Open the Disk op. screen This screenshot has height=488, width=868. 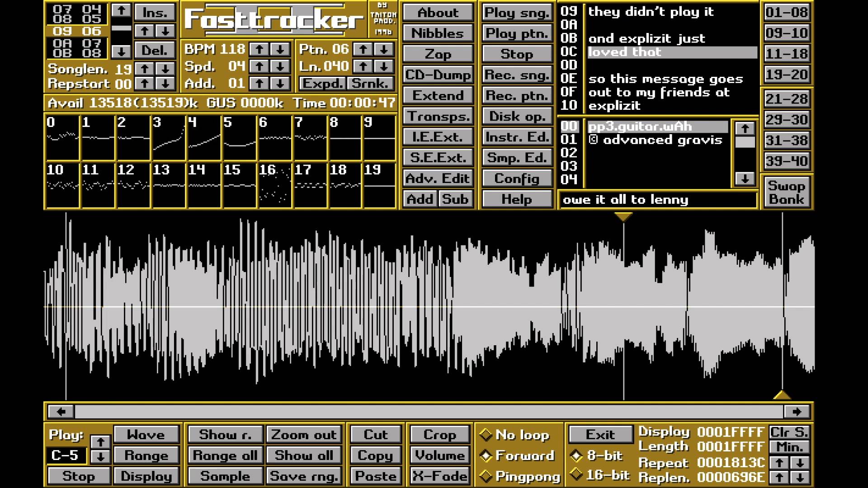pos(517,117)
